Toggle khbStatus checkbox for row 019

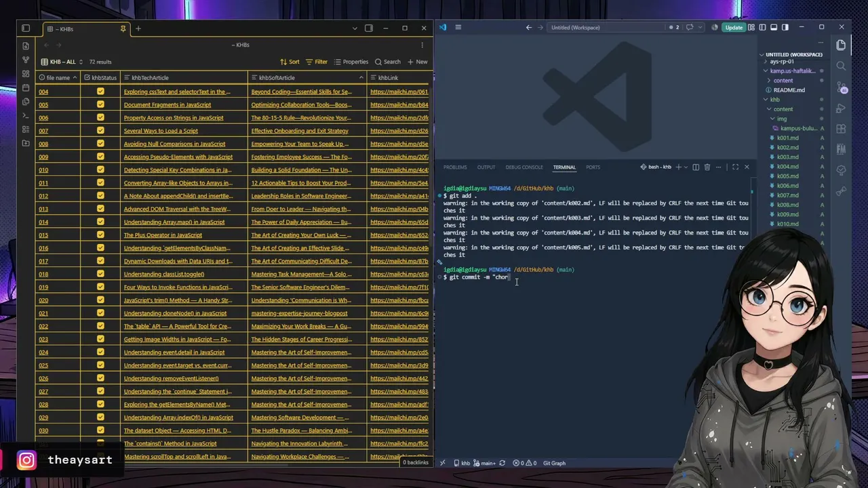click(100, 287)
